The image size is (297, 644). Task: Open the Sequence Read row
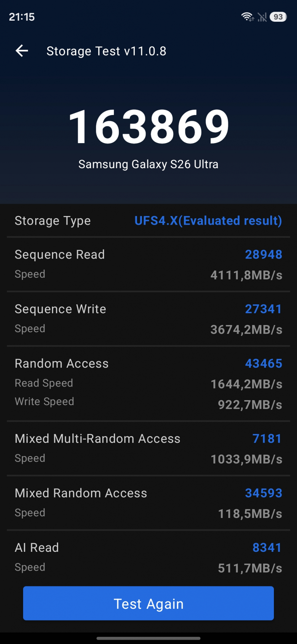148,264
